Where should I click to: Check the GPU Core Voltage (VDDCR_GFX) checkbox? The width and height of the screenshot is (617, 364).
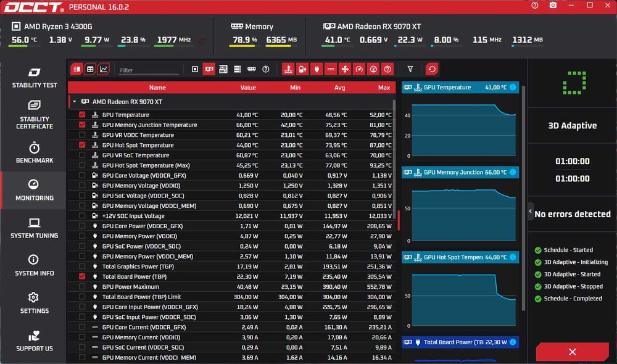[x=82, y=175]
